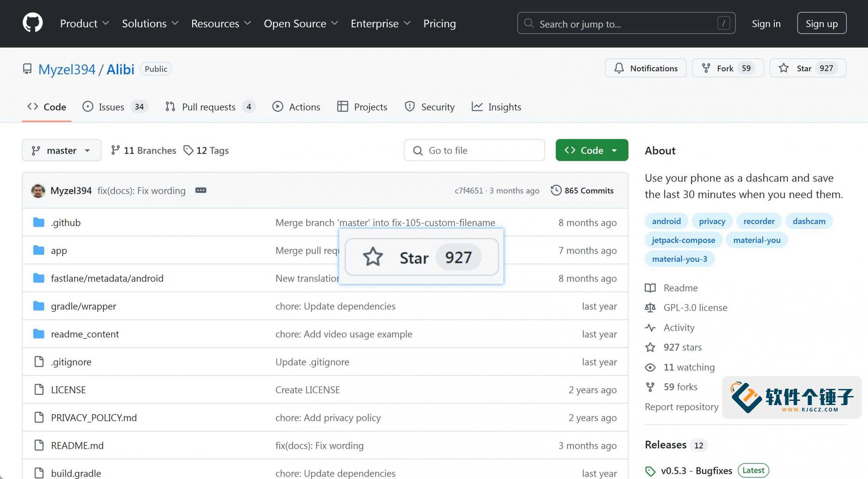
Task: Open the fix(docs): Fix wording commit
Action: pyautogui.click(x=141, y=191)
